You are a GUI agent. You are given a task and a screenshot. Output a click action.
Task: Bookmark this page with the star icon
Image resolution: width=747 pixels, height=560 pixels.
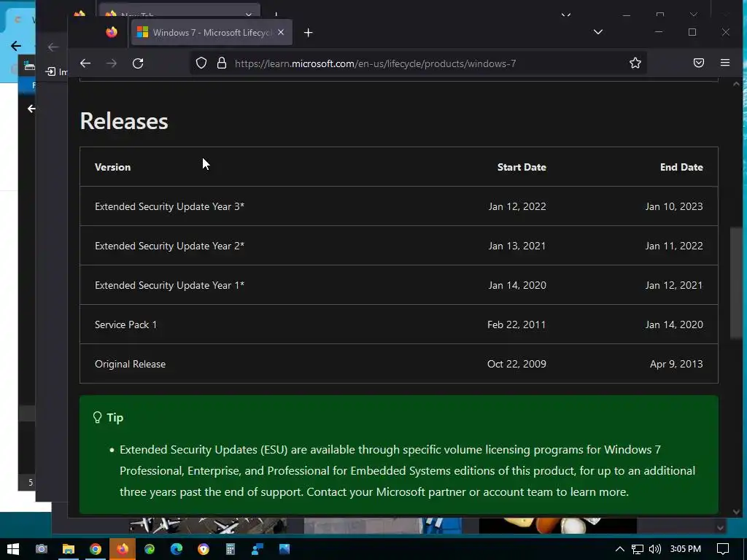pyautogui.click(x=635, y=63)
